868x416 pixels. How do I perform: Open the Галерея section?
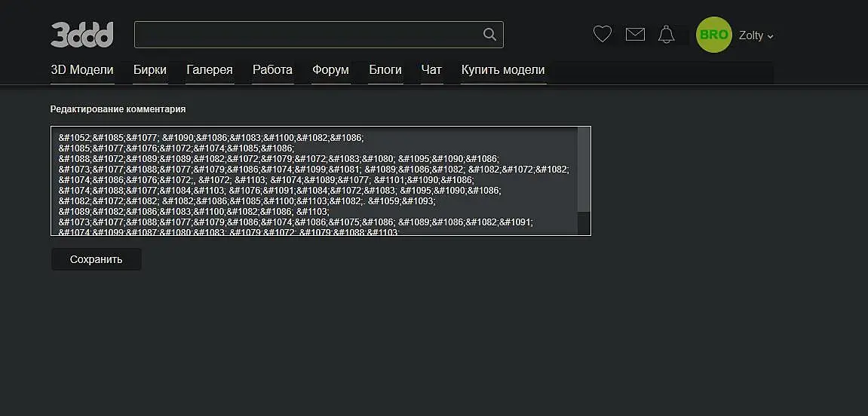coord(210,70)
